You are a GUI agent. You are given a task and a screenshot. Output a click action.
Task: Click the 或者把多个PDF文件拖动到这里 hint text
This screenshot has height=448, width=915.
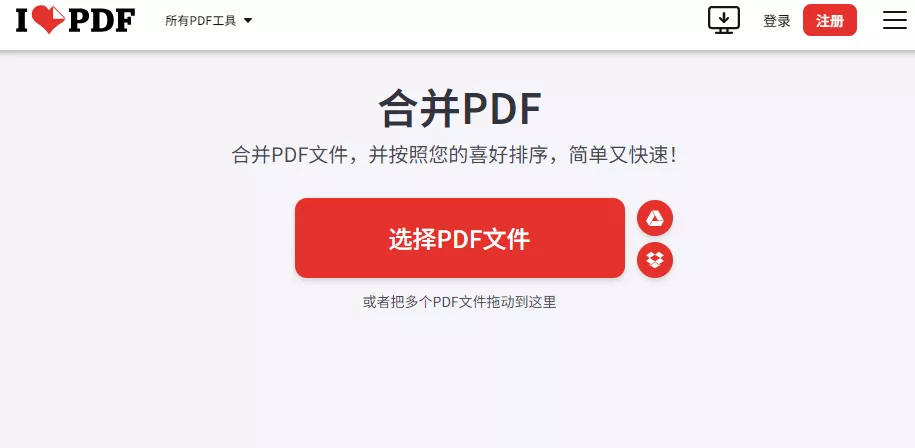pos(459,302)
